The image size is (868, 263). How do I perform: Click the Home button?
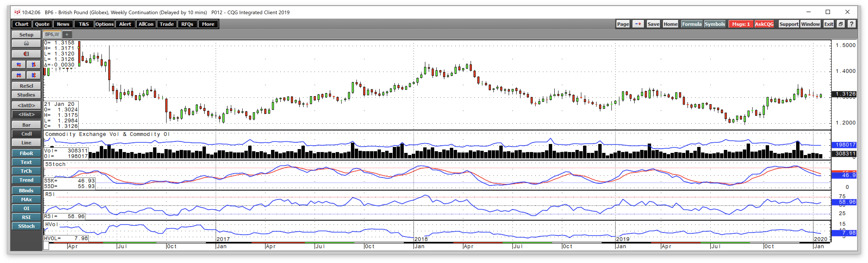tap(670, 24)
